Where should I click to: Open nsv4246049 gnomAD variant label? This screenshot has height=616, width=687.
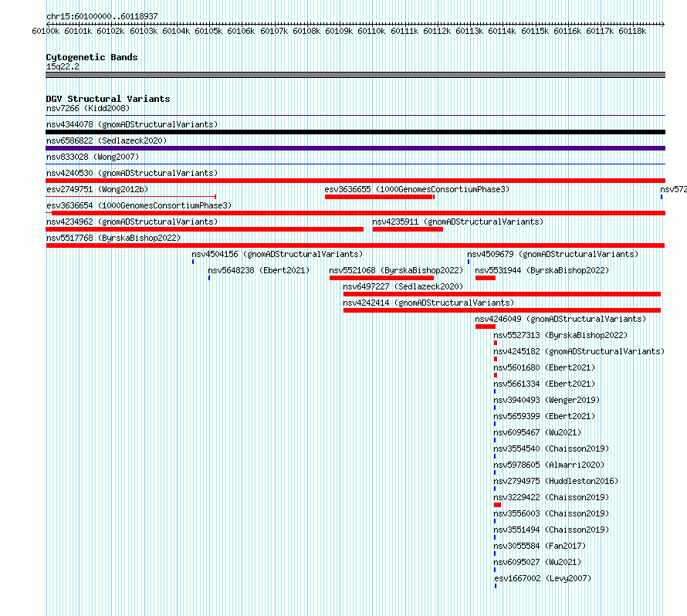coord(561,319)
